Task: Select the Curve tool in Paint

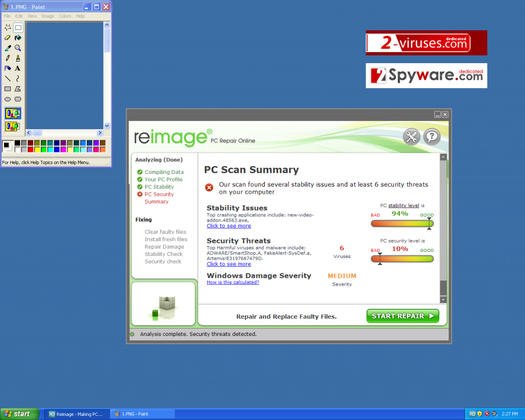Action: tap(18, 78)
